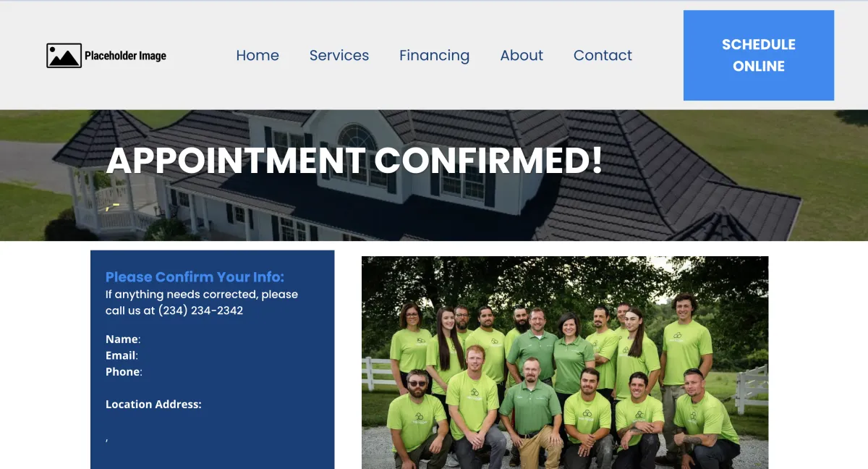The width and height of the screenshot is (868, 469).
Task: Click the comma placeholder under Location Address
Action: [x=107, y=439]
